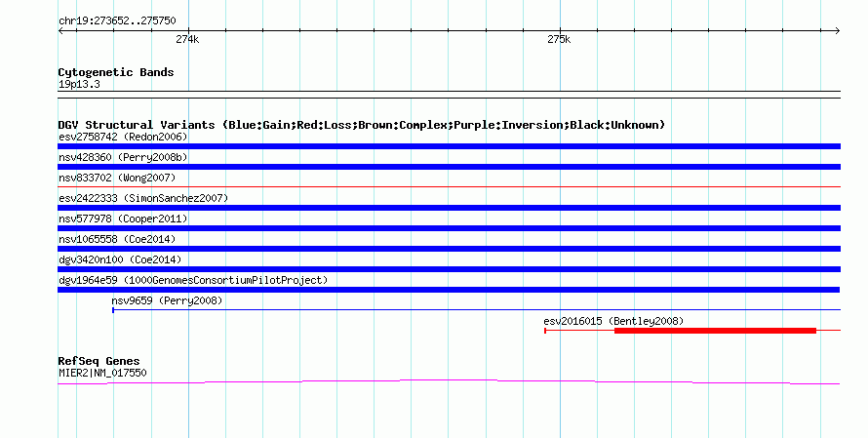
Task: Click the nsv428360 (Perry2008b) label
Action: click(x=123, y=157)
